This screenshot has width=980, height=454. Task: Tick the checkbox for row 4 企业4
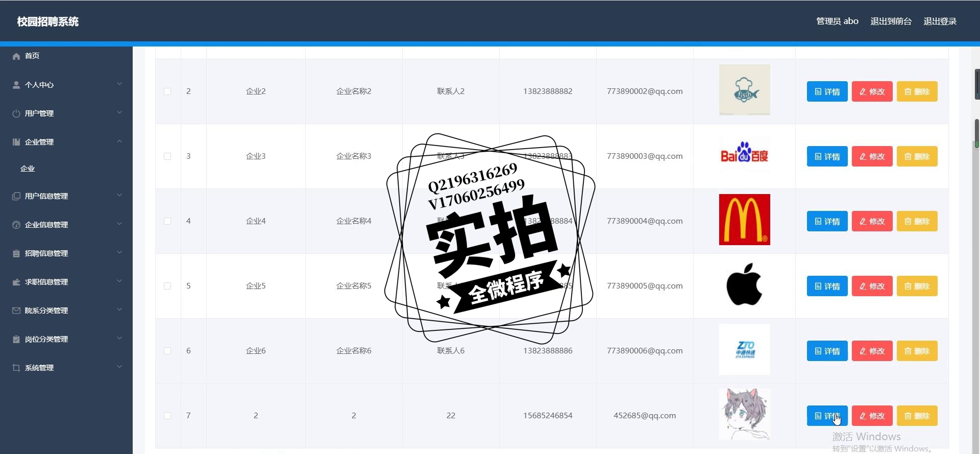[167, 221]
